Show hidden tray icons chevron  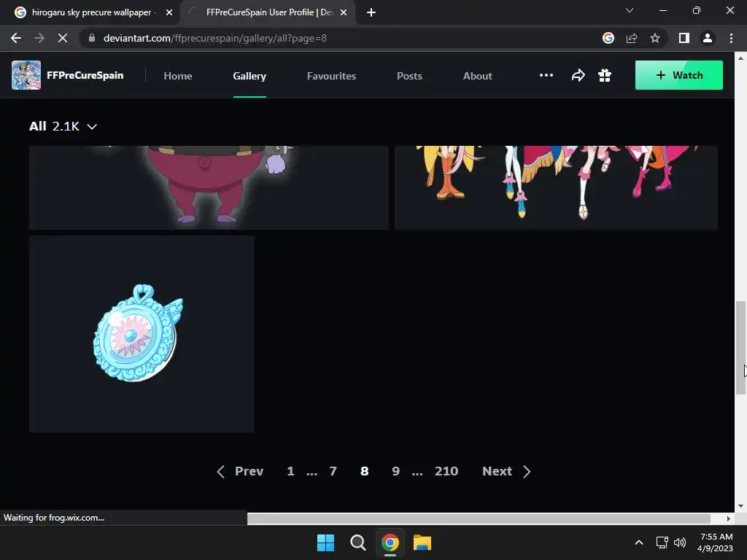pyautogui.click(x=639, y=542)
